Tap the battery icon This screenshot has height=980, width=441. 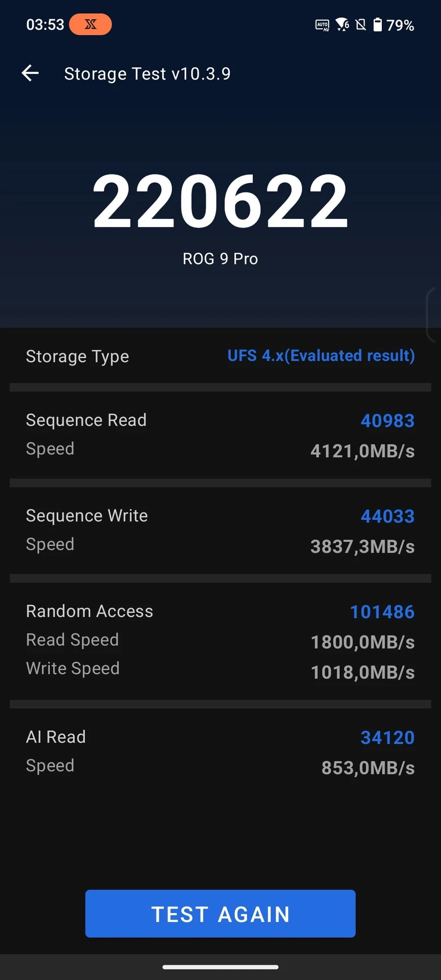click(378, 24)
